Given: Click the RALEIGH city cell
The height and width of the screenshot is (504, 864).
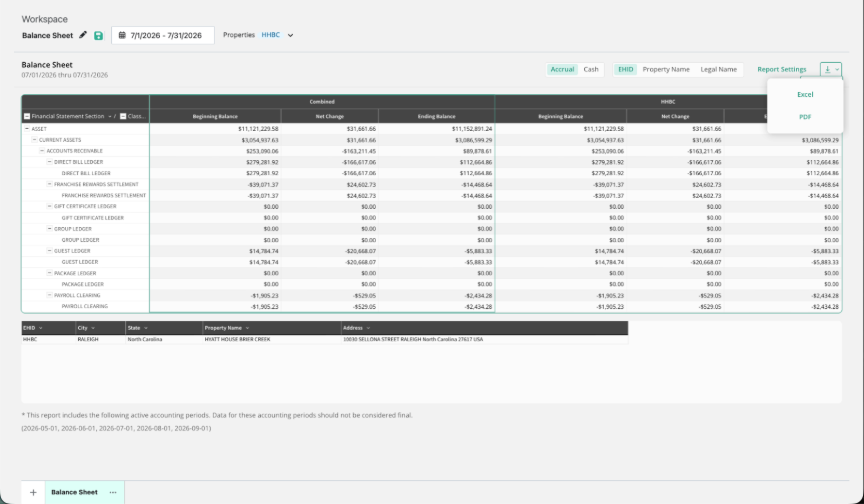Looking at the screenshot, I should coord(100,339).
